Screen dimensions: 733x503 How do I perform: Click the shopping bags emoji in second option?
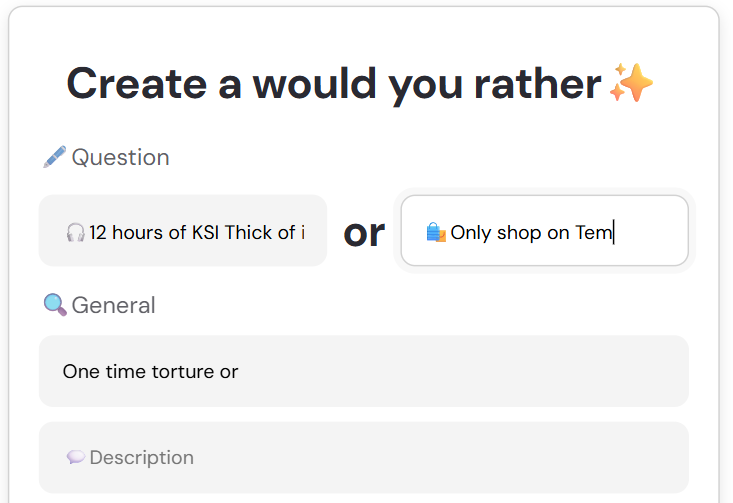(x=436, y=232)
